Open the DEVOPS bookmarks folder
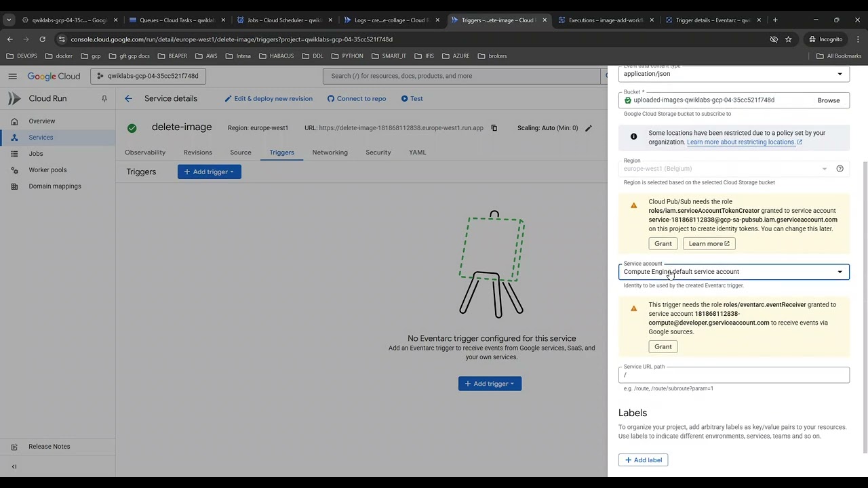The image size is (868, 488). (x=22, y=56)
